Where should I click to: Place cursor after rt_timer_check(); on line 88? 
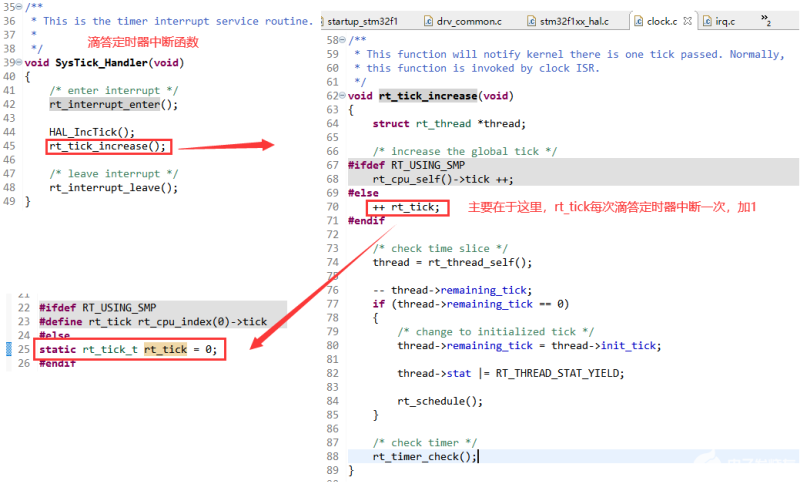tap(478, 457)
